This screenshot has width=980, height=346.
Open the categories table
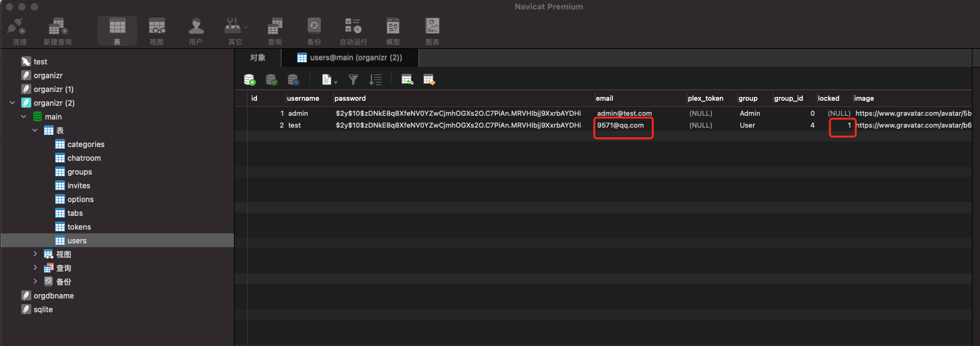[x=86, y=145]
